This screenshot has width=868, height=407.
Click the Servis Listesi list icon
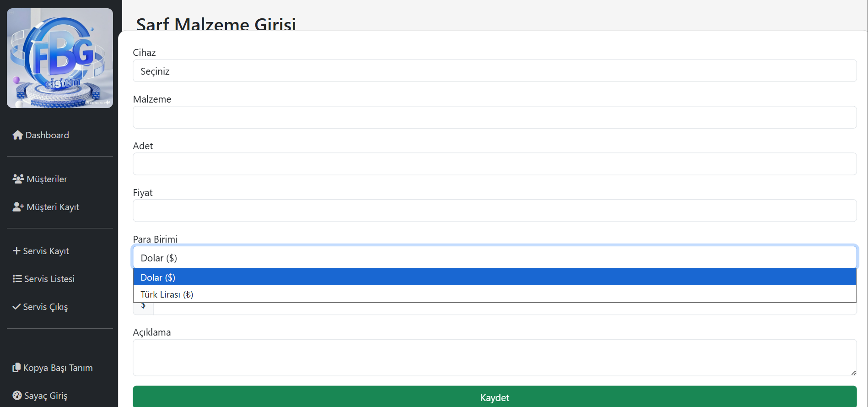point(17,279)
